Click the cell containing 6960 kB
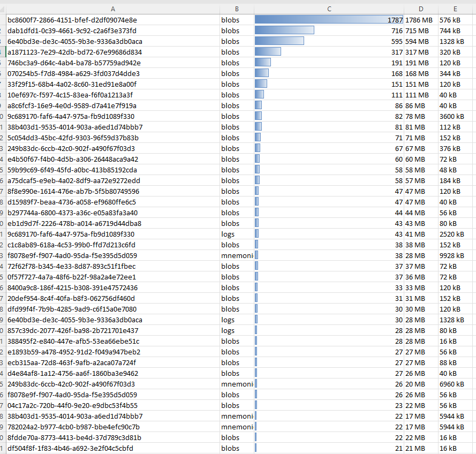 pyautogui.click(x=455, y=384)
